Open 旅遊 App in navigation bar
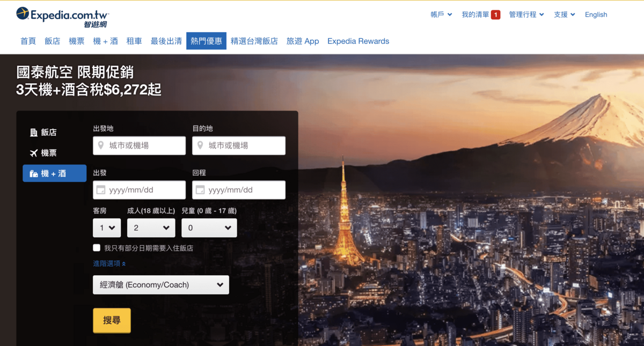 pos(303,41)
